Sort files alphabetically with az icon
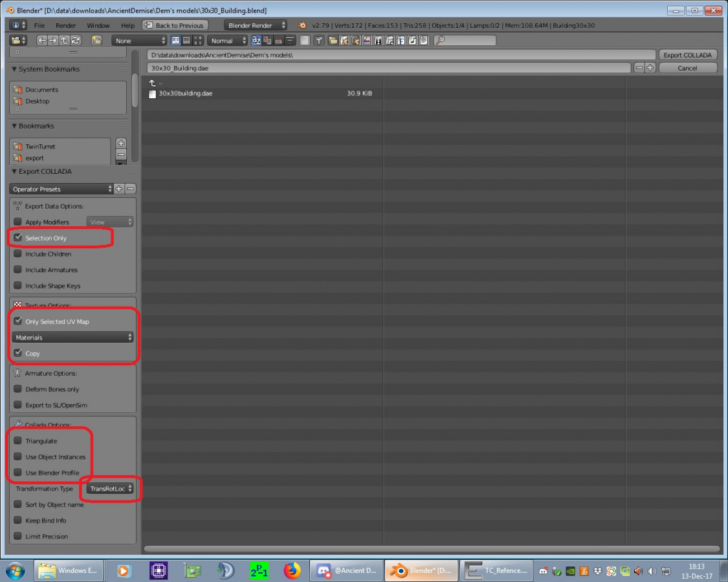The image size is (728, 582). click(256, 41)
